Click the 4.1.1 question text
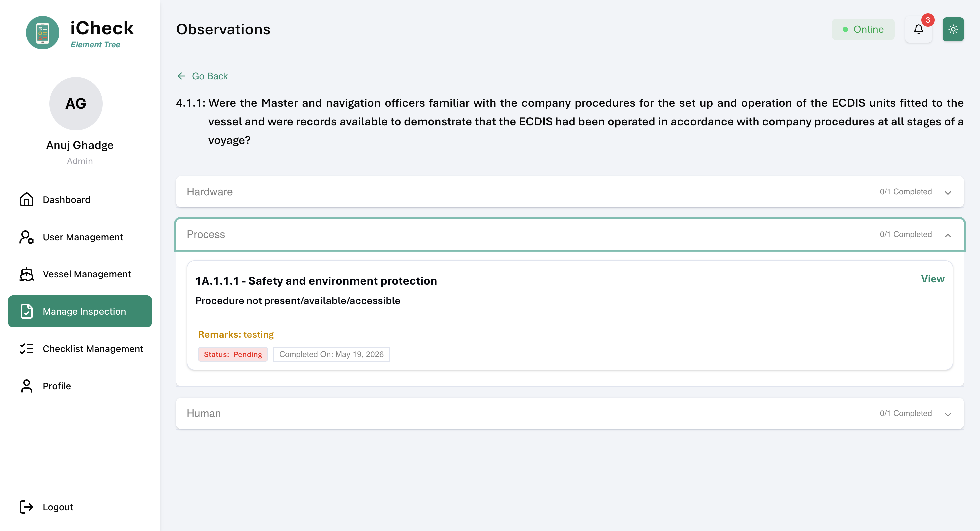Screen dimensions: 980x531 570,121
